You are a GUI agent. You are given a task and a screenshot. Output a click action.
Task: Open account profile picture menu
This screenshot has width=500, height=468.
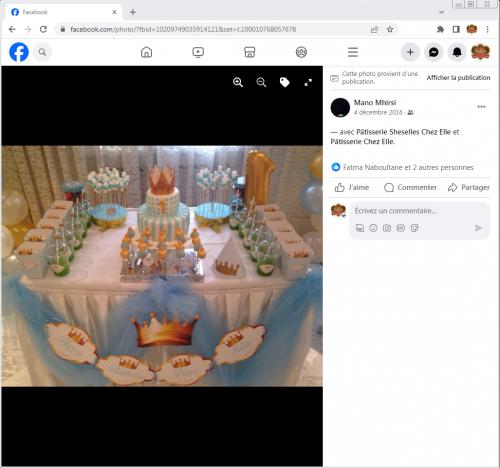tap(480, 52)
